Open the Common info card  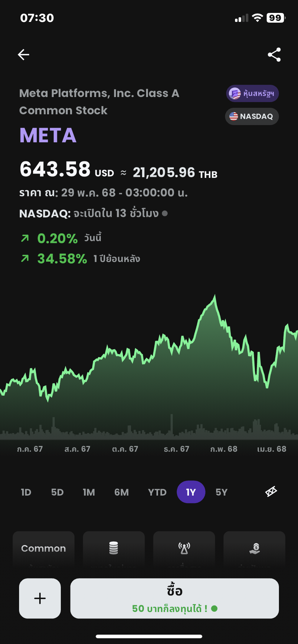pyautogui.click(x=44, y=549)
